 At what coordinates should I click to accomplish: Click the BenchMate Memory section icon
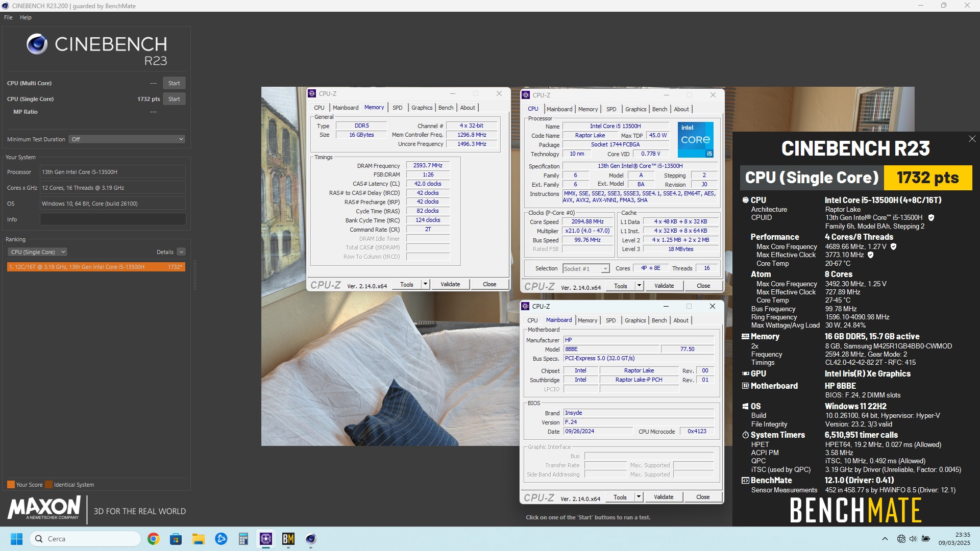point(745,337)
